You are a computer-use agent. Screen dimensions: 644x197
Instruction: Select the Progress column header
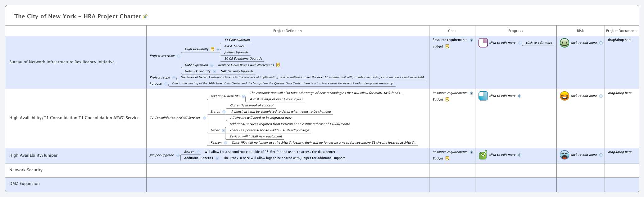tap(516, 31)
